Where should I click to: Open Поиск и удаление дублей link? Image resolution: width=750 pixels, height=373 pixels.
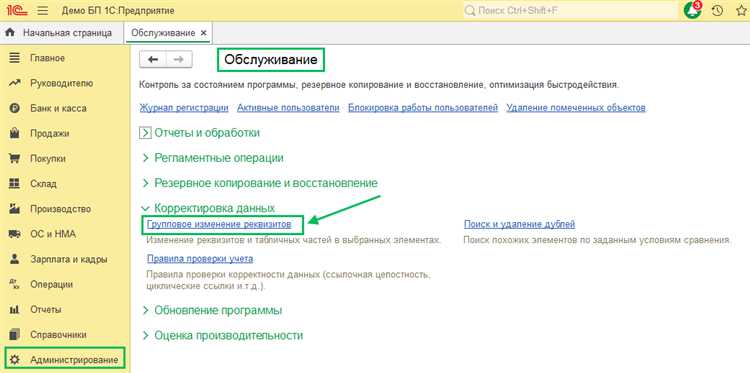point(519,224)
